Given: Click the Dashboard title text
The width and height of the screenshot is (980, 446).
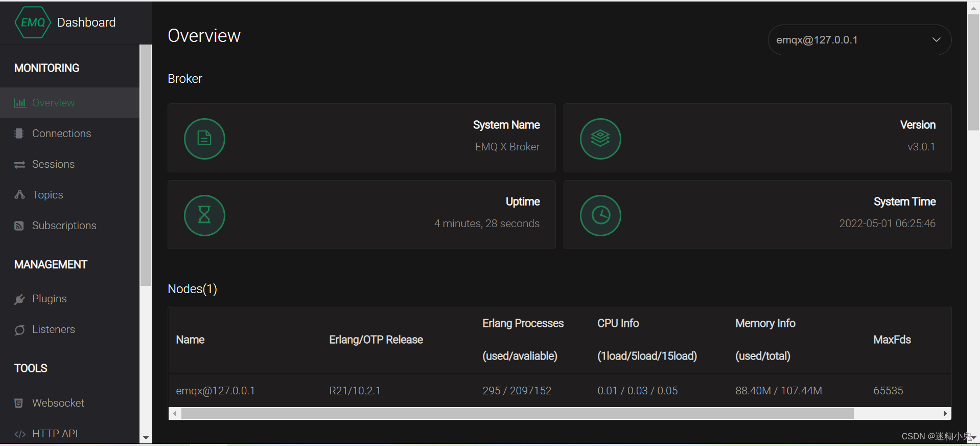Looking at the screenshot, I should pos(86,23).
